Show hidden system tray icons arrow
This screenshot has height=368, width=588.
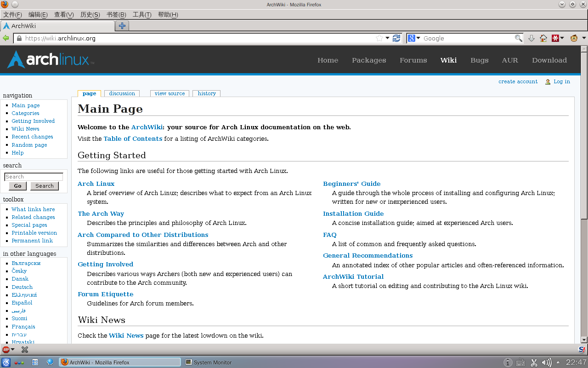coord(559,362)
